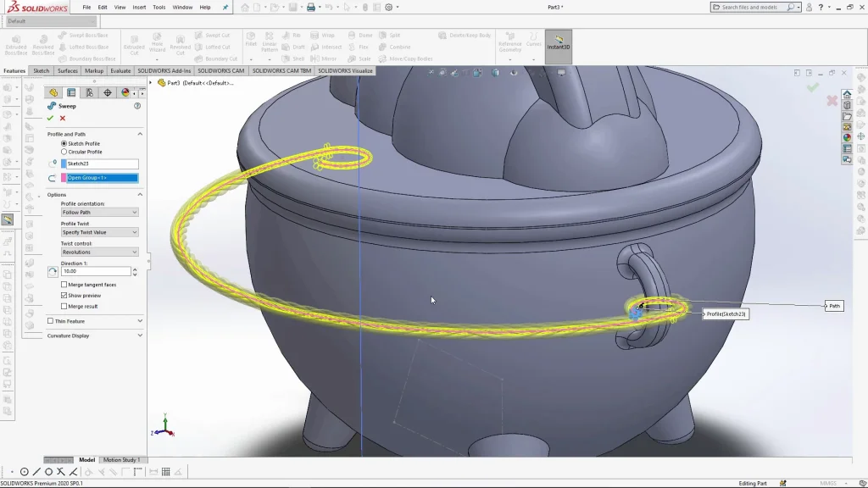Open the DimXpertManager crosshair tab
The height and width of the screenshot is (488, 868).
[x=108, y=92]
